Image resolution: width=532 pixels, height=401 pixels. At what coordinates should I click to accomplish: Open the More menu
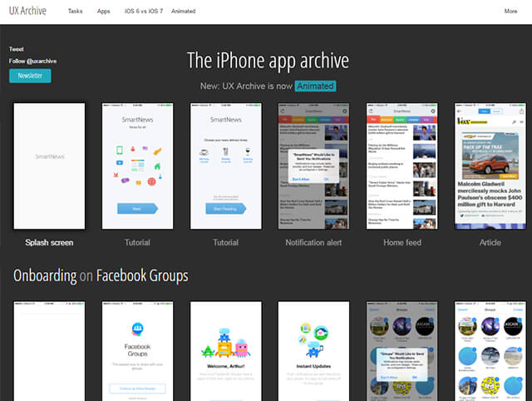coord(510,11)
